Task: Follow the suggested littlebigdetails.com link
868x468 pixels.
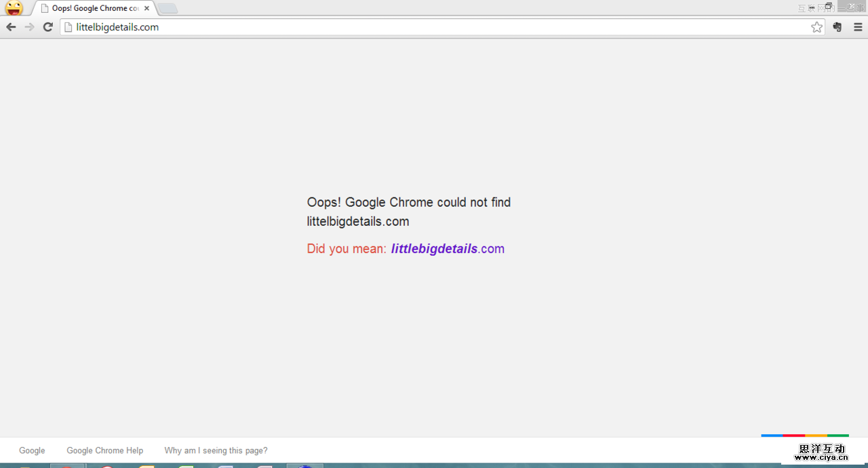Action: (x=448, y=249)
